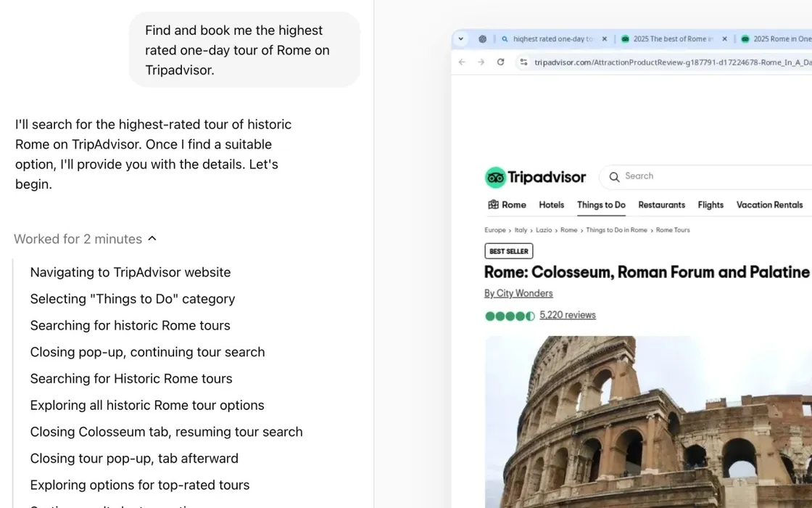Close the 'highest rated one-day' search tab
Viewport: 812px width, 508px height.
coord(605,39)
